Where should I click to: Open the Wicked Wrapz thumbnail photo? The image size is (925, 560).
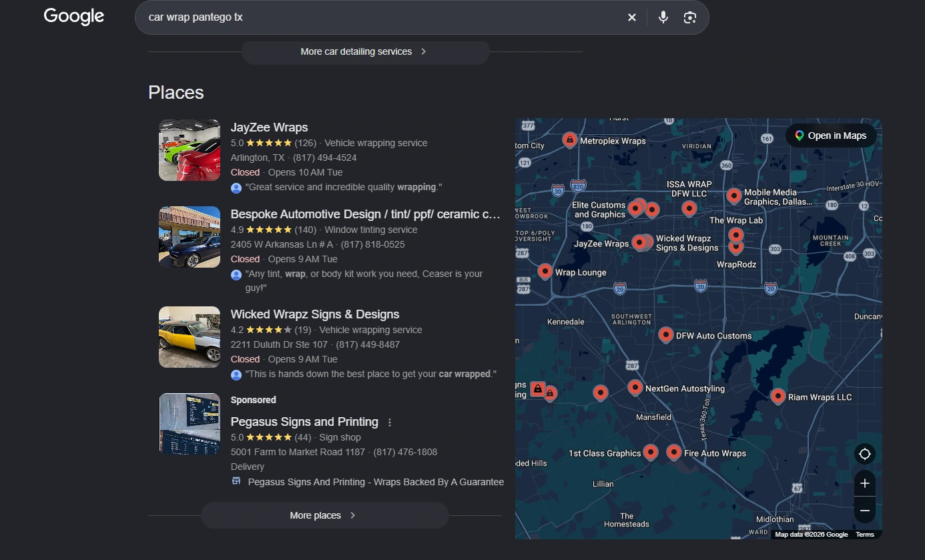click(190, 337)
